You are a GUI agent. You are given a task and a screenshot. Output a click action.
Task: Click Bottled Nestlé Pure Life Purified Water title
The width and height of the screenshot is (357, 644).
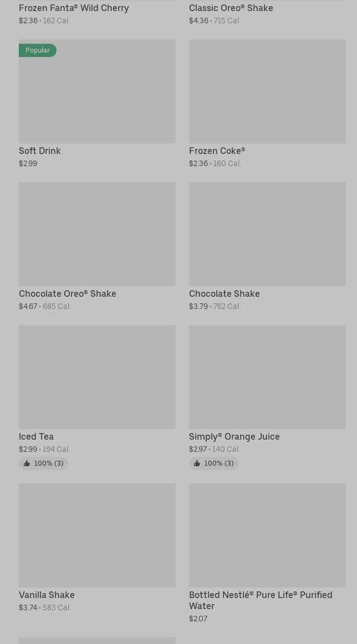(x=260, y=600)
